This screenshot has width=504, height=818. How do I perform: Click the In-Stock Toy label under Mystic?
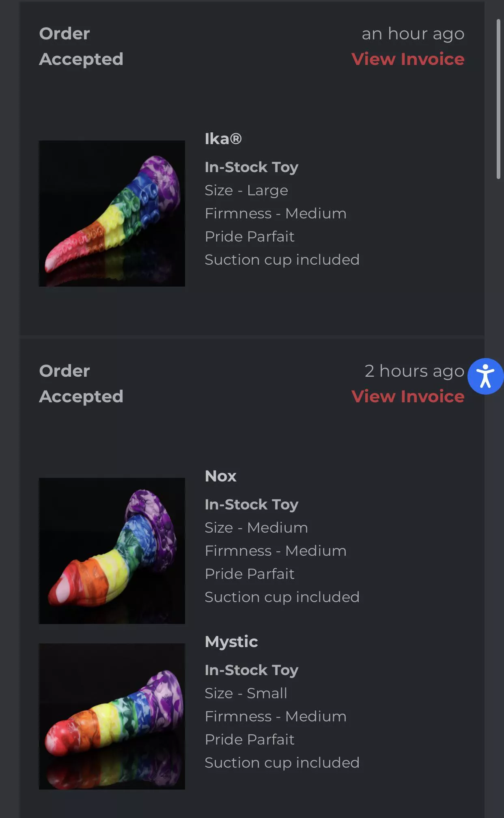[x=252, y=670]
